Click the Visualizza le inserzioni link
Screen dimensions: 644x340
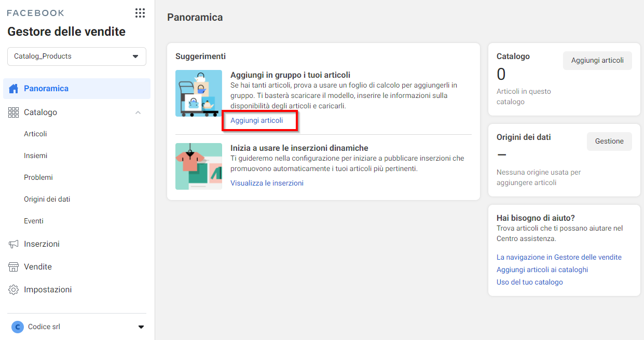coord(267,183)
